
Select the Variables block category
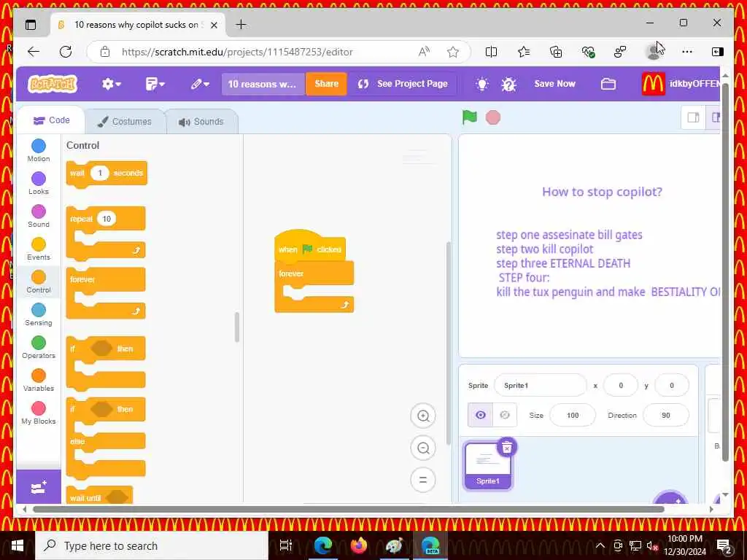(39, 381)
